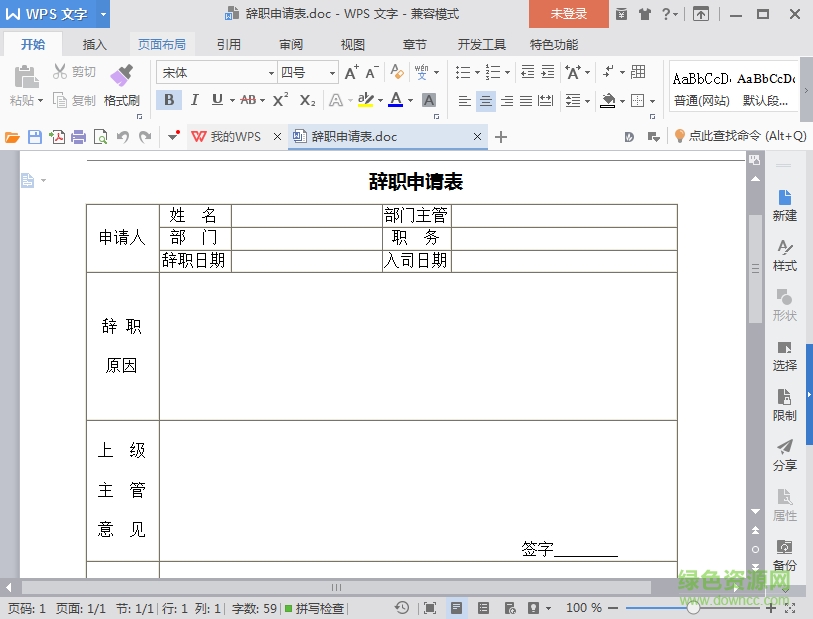Viewport: 813px width, 619px height.
Task: Click the 未登录 login button
Action: point(568,15)
